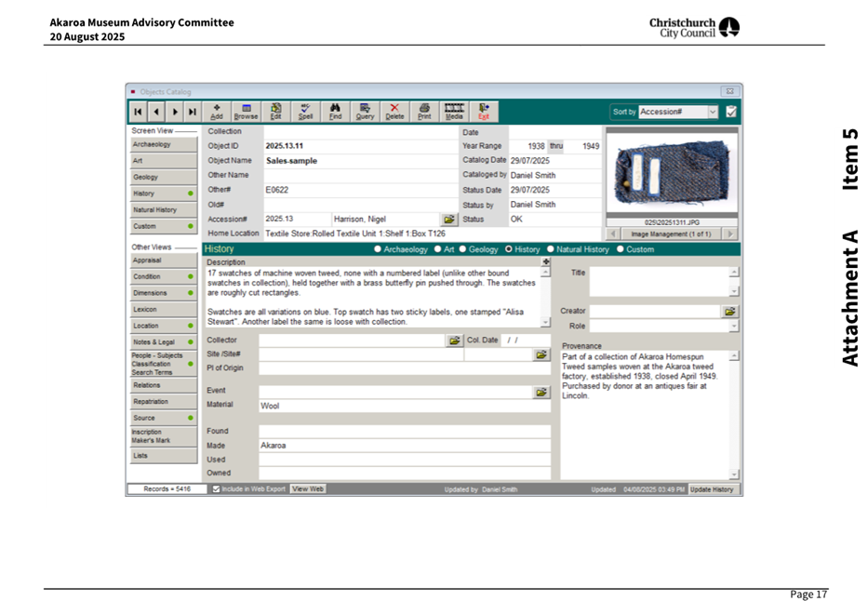
Task: Click the Delete record icon
Action: pyautogui.click(x=394, y=111)
